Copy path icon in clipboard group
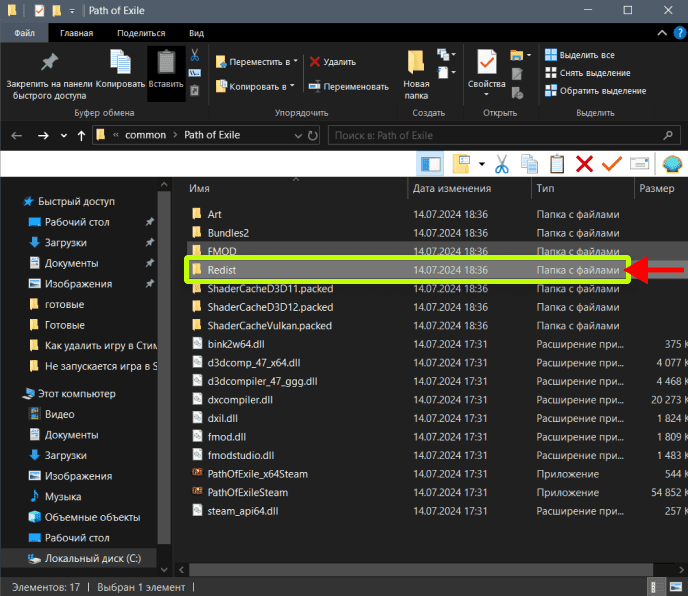The width and height of the screenshot is (688, 596). 195,73
